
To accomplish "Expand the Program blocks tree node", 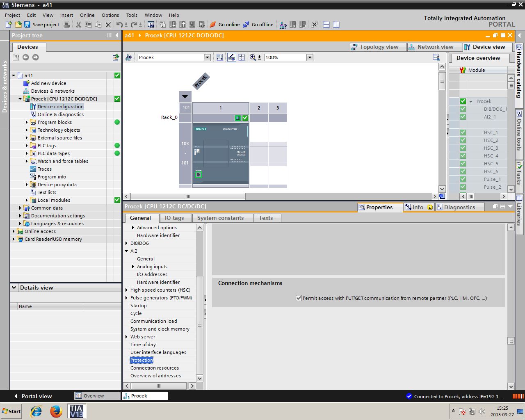I will tap(27, 122).
